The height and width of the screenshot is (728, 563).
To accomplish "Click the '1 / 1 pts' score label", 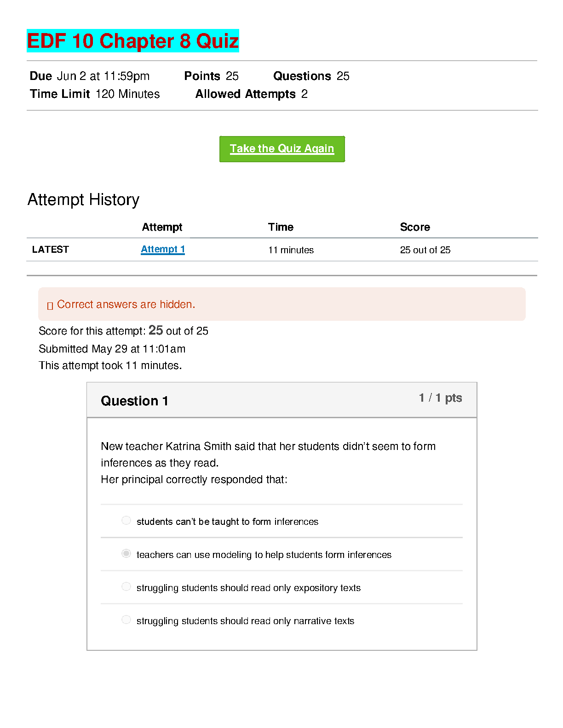I will (x=440, y=398).
